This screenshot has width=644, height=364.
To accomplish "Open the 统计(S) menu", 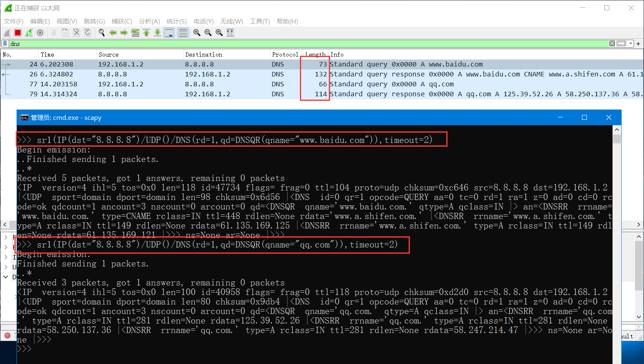I will [177, 21].
